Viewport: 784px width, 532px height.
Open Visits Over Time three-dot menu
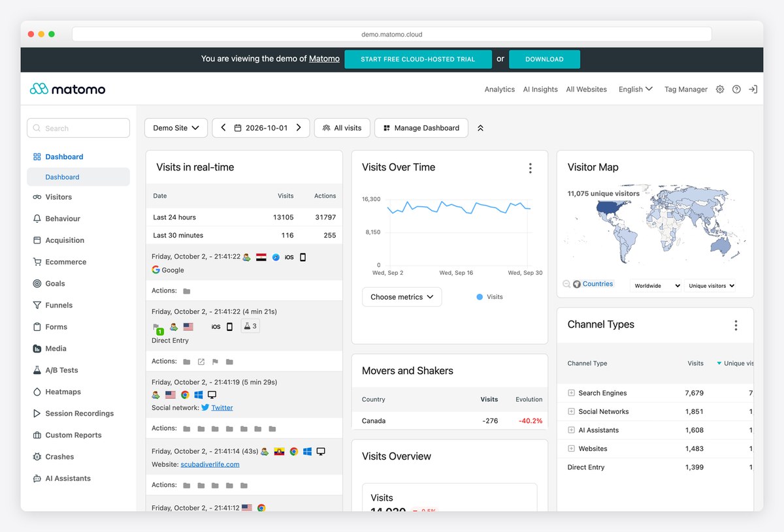530,168
